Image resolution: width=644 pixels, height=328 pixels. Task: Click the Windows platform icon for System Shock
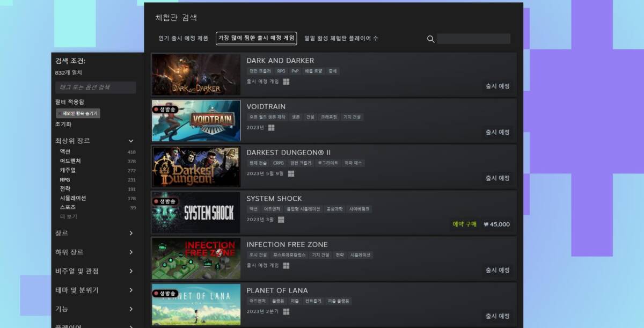pyautogui.click(x=282, y=220)
